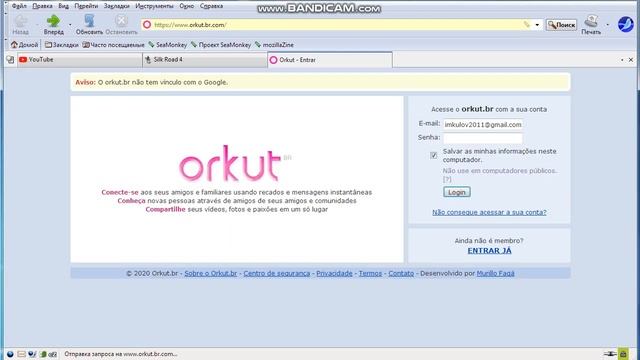Viewport: 640px width, 360px height.
Task: Open the Часто посещаемые folder
Action: point(113,45)
